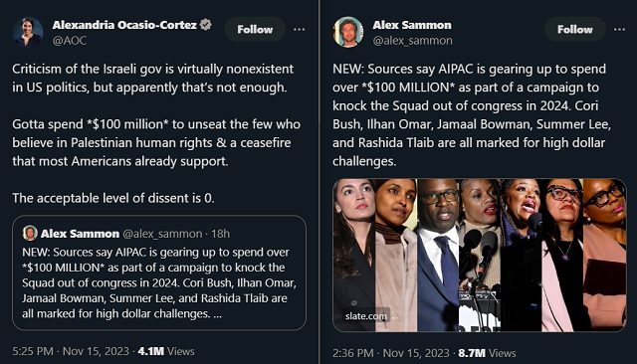Open the @AOC handle link

pos(70,40)
